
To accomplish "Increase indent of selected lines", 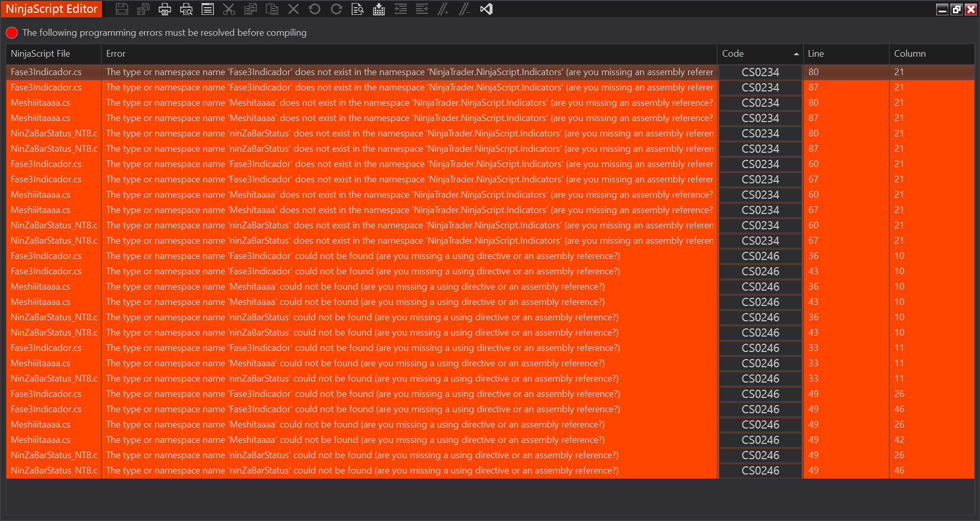I will [x=422, y=9].
